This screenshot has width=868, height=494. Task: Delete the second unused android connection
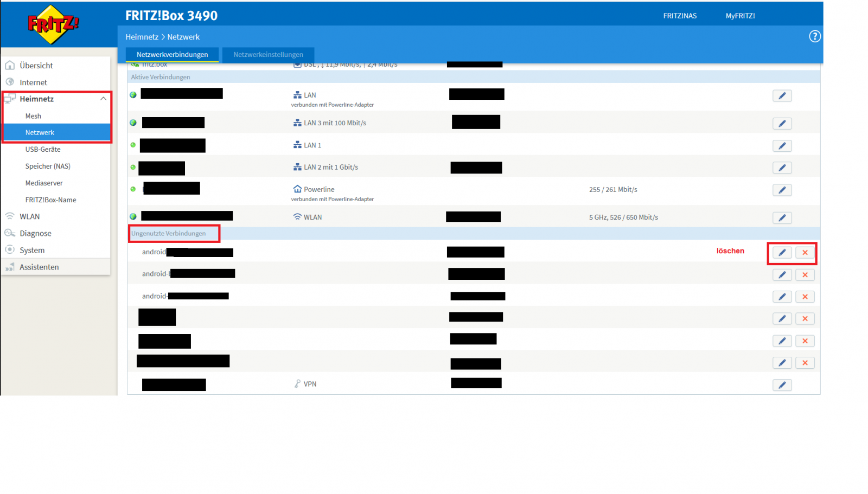[805, 275]
